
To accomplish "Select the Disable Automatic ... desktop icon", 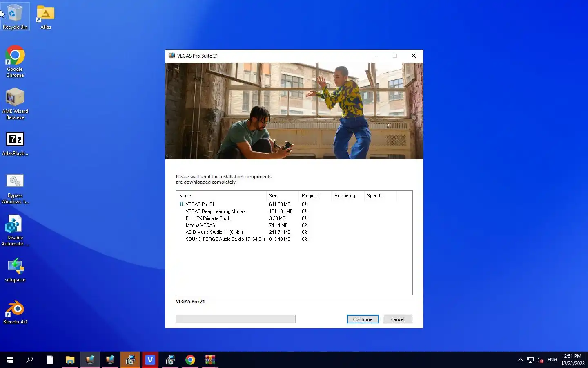I will tap(15, 230).
